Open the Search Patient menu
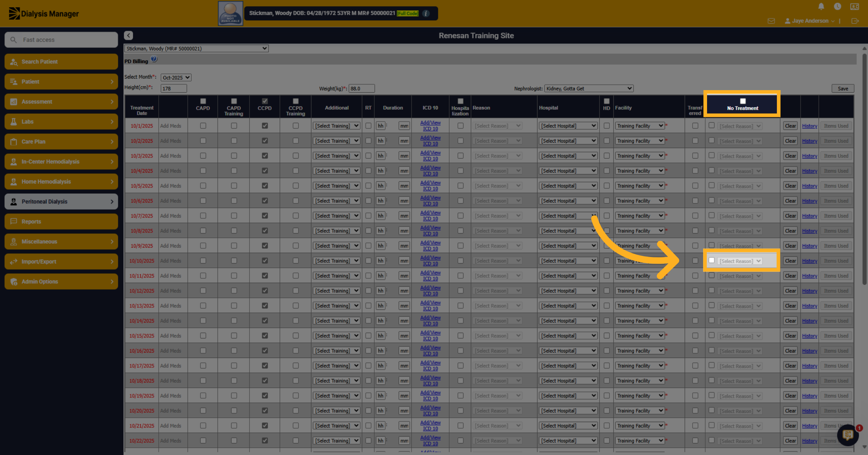Viewport: 868px width, 455px height. coord(61,62)
